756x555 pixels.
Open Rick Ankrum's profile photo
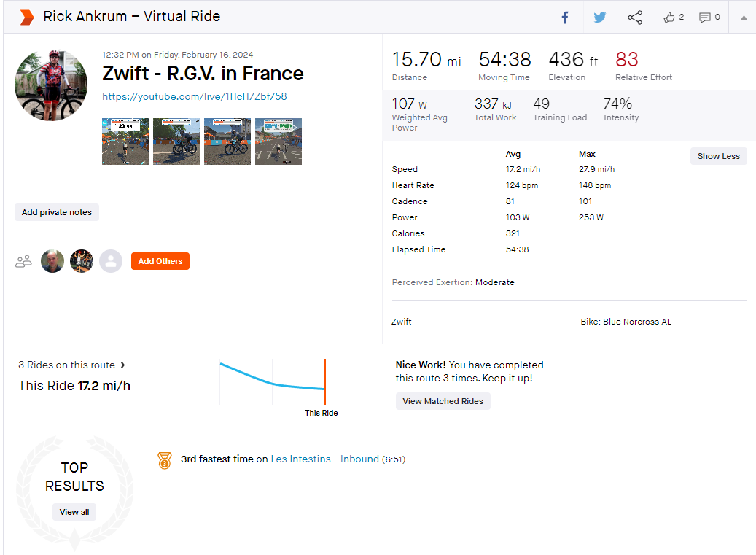tap(51, 85)
